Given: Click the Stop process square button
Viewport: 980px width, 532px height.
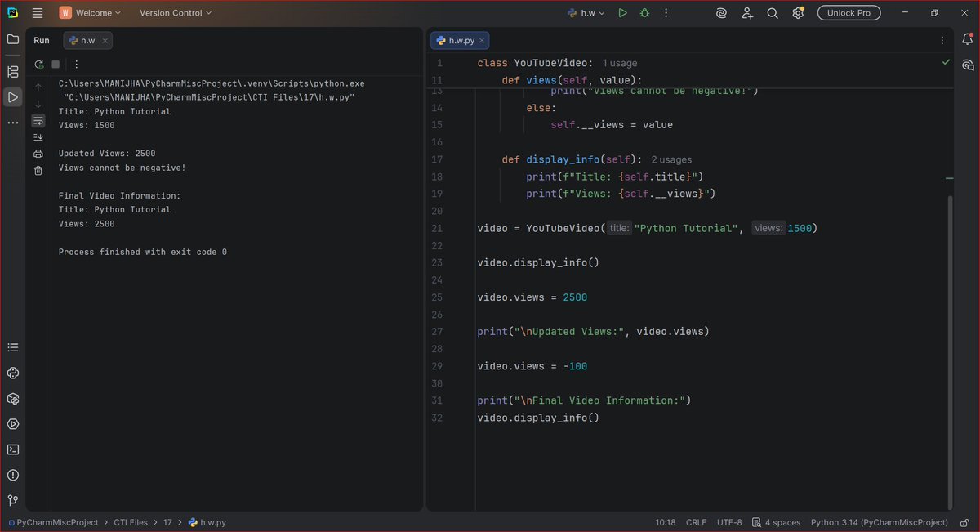Looking at the screenshot, I should coord(56,65).
